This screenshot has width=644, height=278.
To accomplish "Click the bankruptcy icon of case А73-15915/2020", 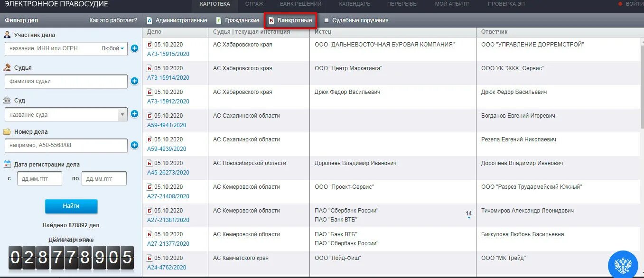I will pos(149,45).
